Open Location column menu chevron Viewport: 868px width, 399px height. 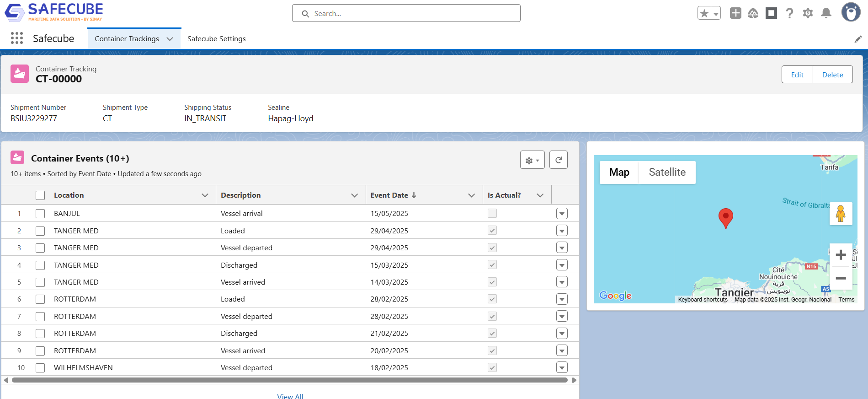(205, 195)
